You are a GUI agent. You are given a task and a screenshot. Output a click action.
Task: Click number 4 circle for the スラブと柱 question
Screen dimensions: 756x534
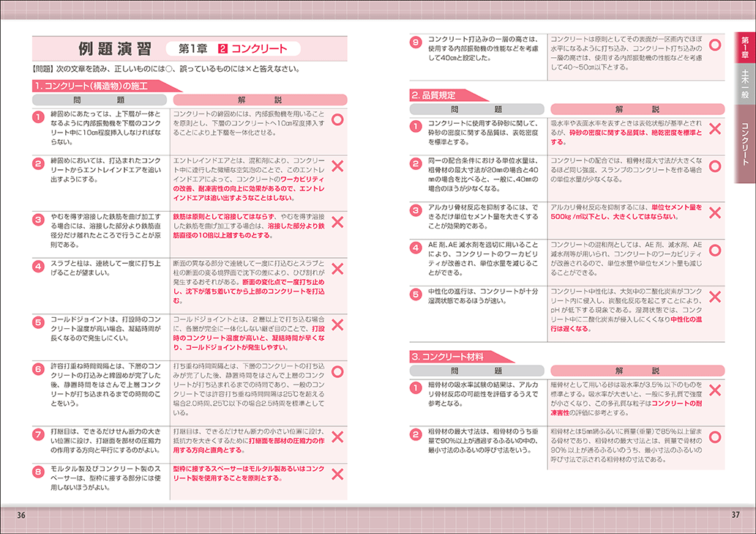click(39, 267)
